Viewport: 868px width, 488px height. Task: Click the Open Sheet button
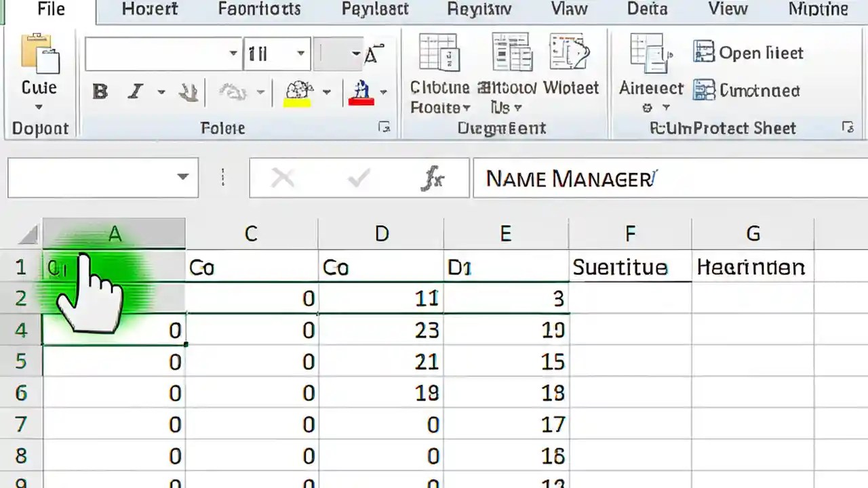point(749,53)
